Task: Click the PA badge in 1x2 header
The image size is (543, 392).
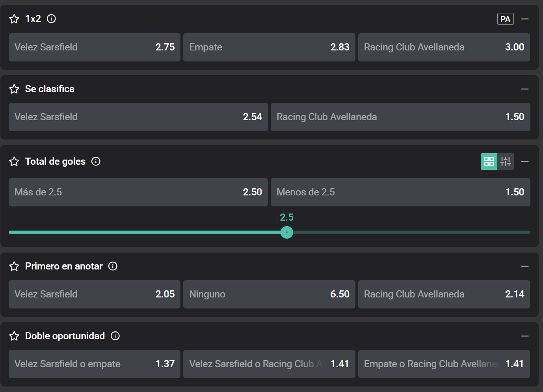Action: click(x=505, y=19)
